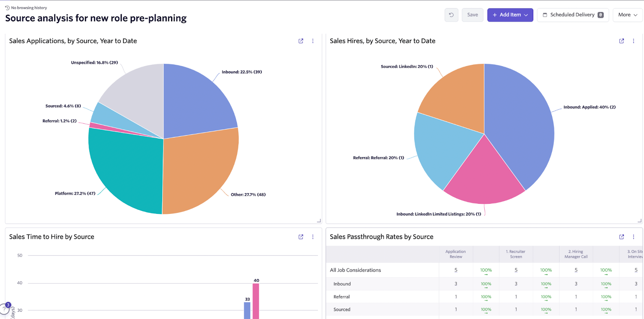Viewport: 644px width, 319px height.
Task: Open Sales Passthrough Rates kebab menu
Action: (634, 237)
